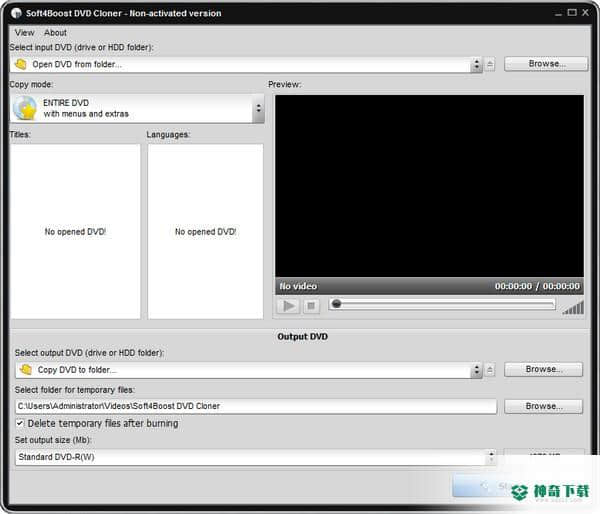The height and width of the screenshot is (514, 600).
Task: Browse for the input DVD folder
Action: pyautogui.click(x=546, y=64)
